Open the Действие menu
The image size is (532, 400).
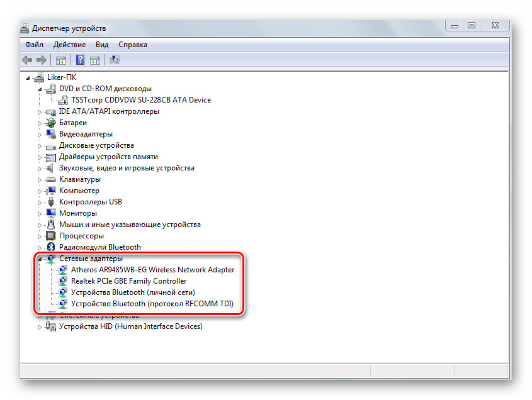(69, 45)
